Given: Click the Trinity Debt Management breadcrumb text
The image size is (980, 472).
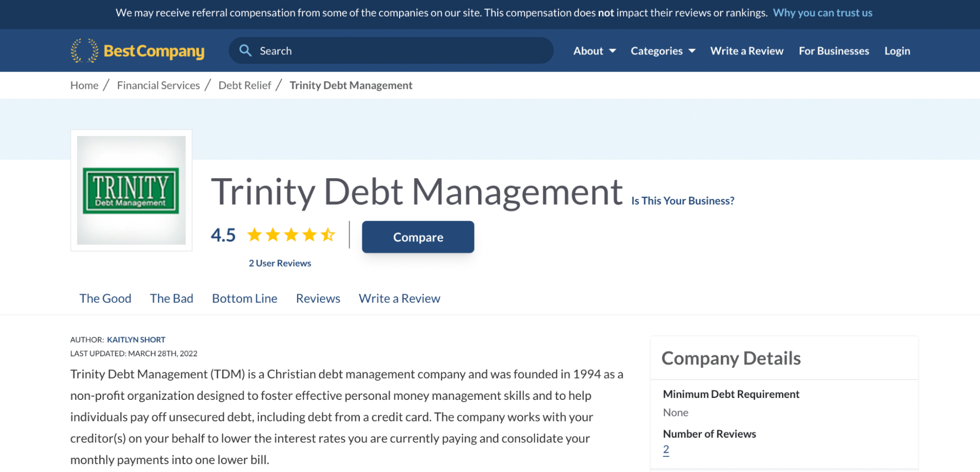Looking at the screenshot, I should (x=351, y=85).
